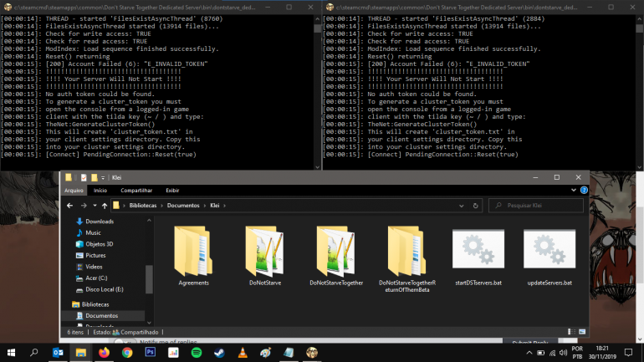The height and width of the screenshot is (362, 644).
Task: Expand the File Explorer ribbon
Action: 574,191
